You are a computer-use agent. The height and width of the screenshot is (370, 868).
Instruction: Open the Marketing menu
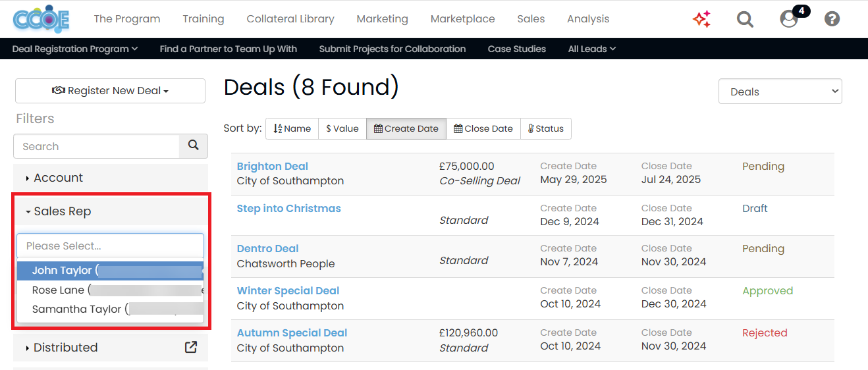(383, 19)
